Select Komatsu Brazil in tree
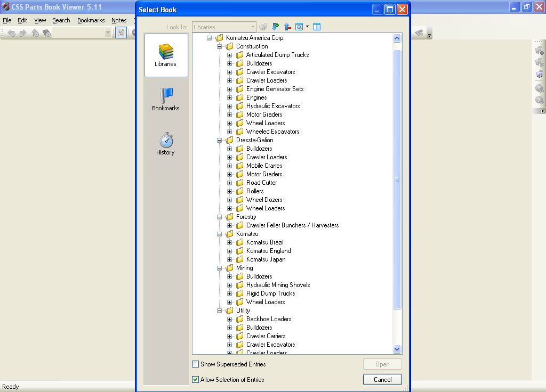Screen dimensions: 546x392 tap(264, 242)
